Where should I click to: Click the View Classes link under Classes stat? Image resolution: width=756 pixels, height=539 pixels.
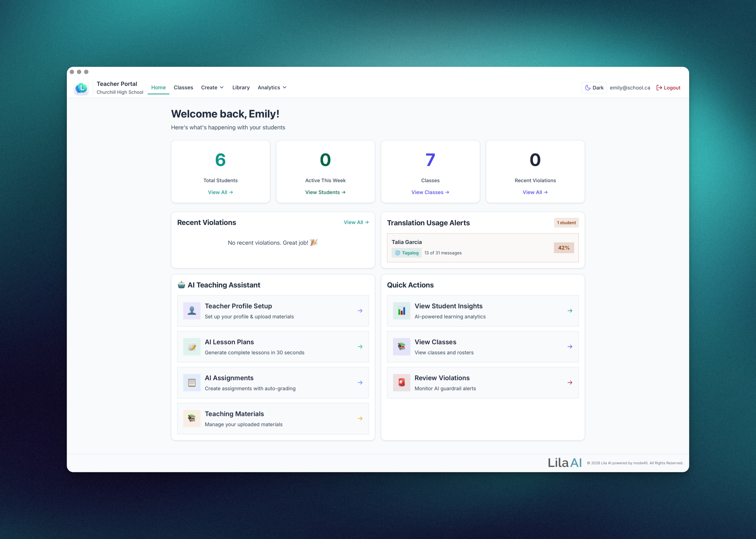coord(430,192)
